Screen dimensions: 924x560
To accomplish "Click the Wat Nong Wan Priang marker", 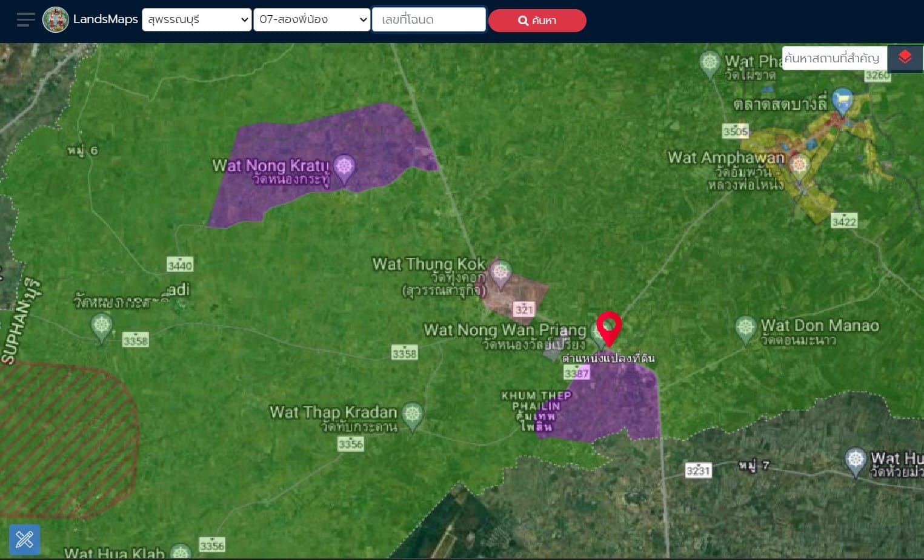I will click(x=594, y=334).
